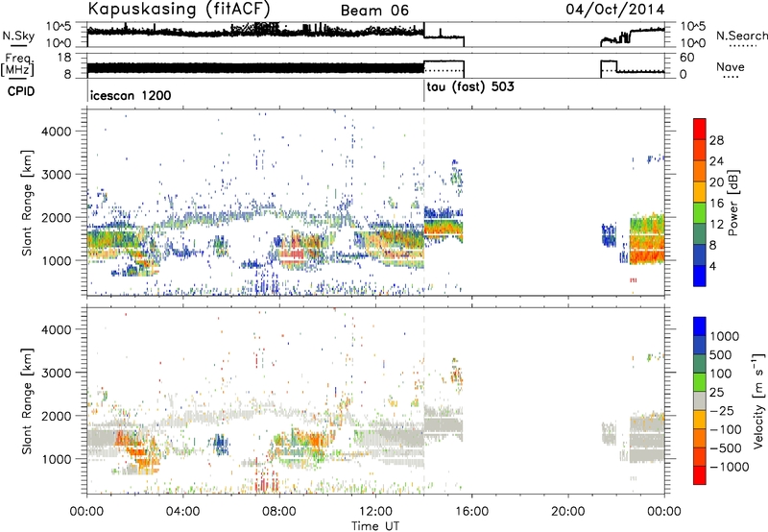The width and height of the screenshot is (768, 532).
Task: Click '1000' on the velocity panel range axis
Action: pyautogui.click(x=57, y=459)
